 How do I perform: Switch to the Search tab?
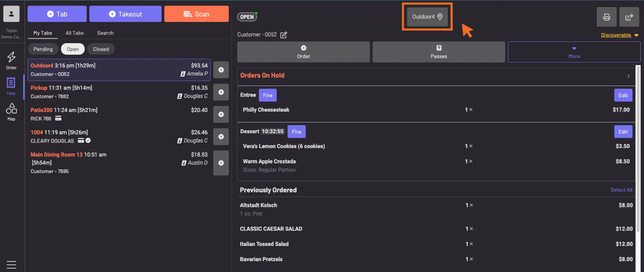tap(105, 33)
